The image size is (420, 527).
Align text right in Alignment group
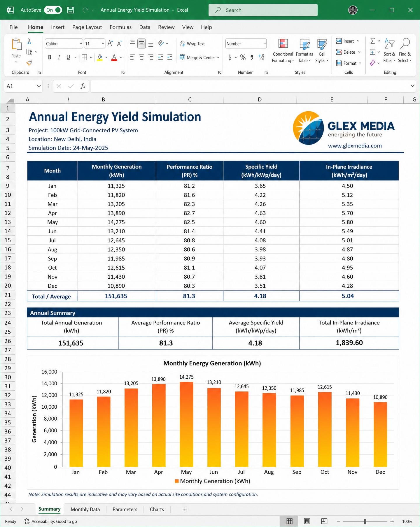151,57
